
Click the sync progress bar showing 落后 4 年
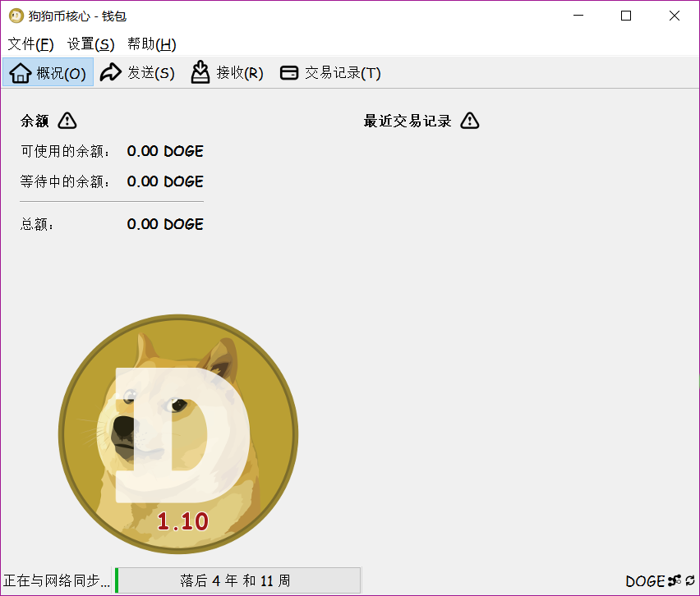point(237,580)
